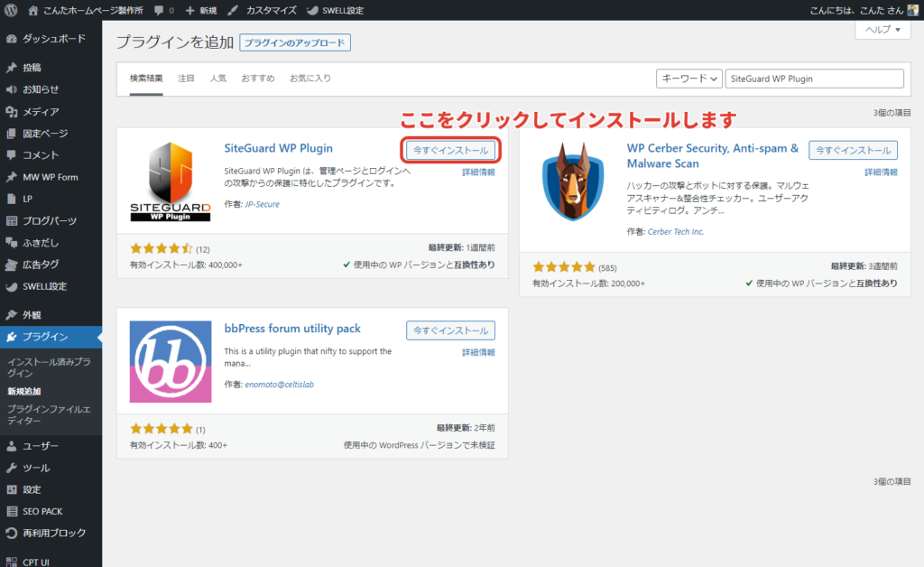Screen dimensions: 924x567
Task: Open the 広告タグ icon in sidebar
Action: coord(11,265)
